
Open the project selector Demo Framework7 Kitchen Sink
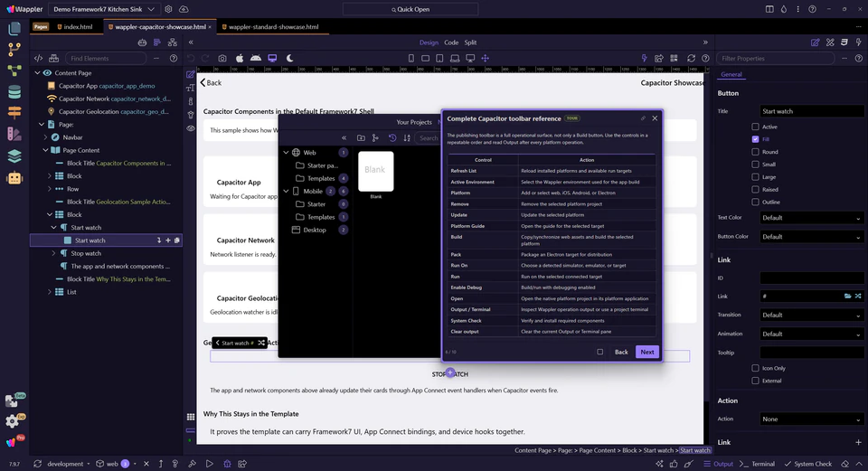click(x=103, y=9)
